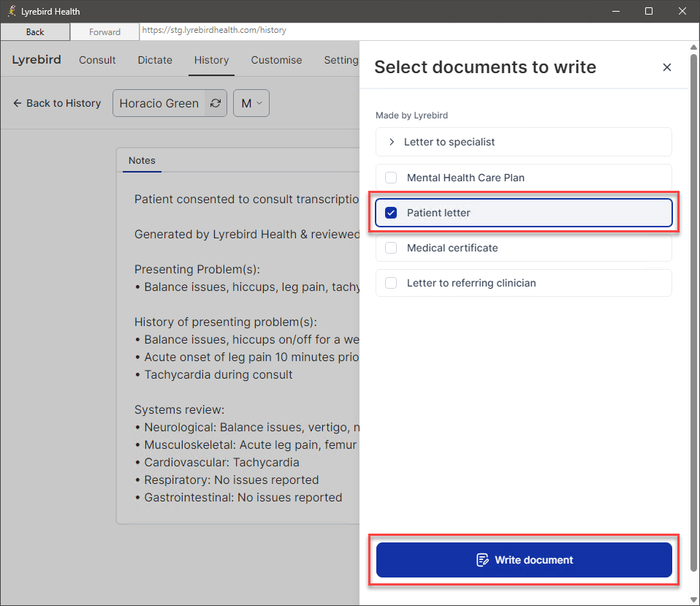Open the Settings tab
The height and width of the screenshot is (606, 700).
(x=341, y=60)
